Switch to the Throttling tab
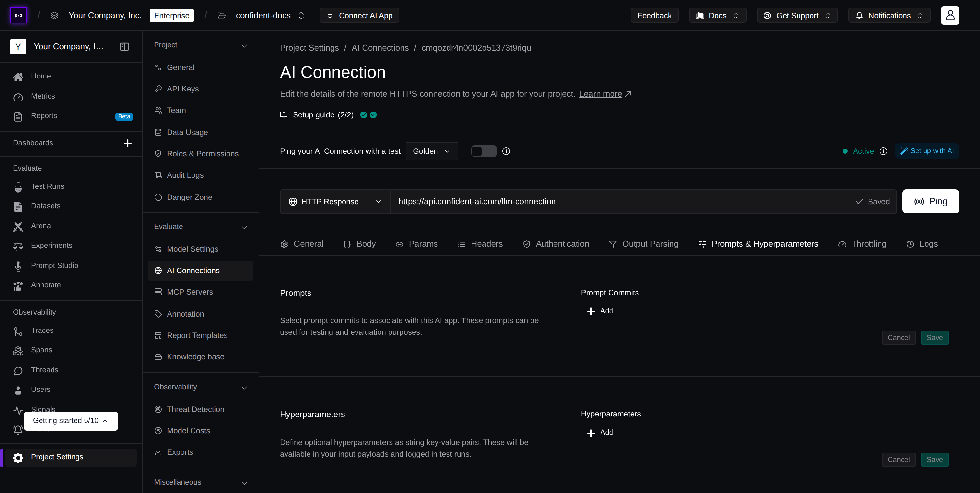Viewport: 980px width, 493px height. coord(862,244)
